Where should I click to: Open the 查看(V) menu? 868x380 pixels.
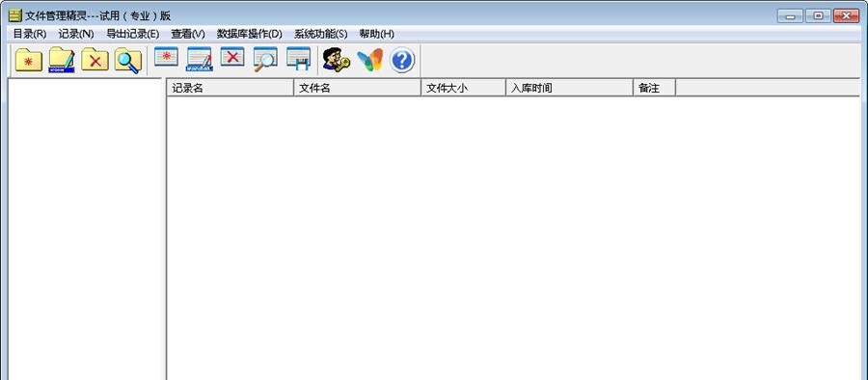(188, 34)
